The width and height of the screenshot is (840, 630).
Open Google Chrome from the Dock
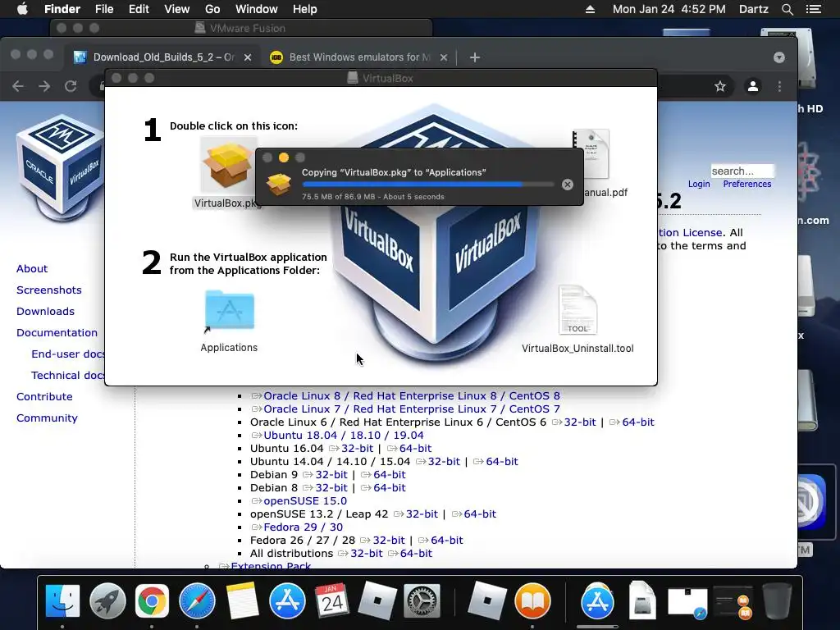(152, 600)
